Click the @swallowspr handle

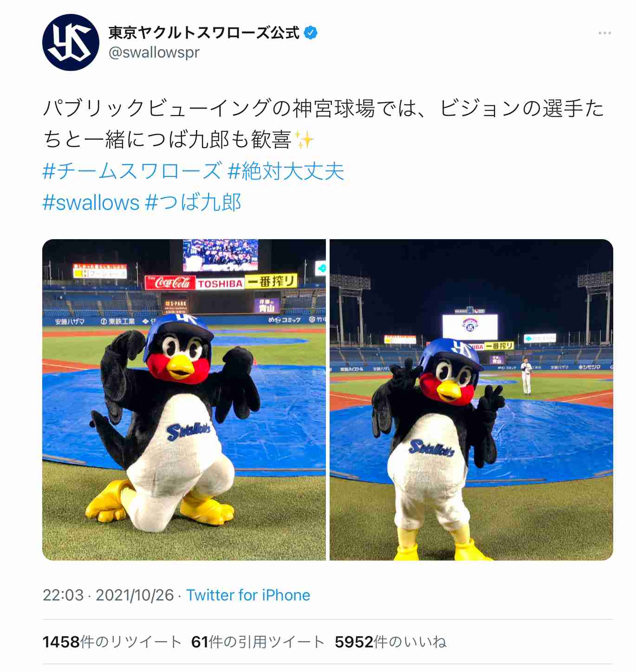154,52
